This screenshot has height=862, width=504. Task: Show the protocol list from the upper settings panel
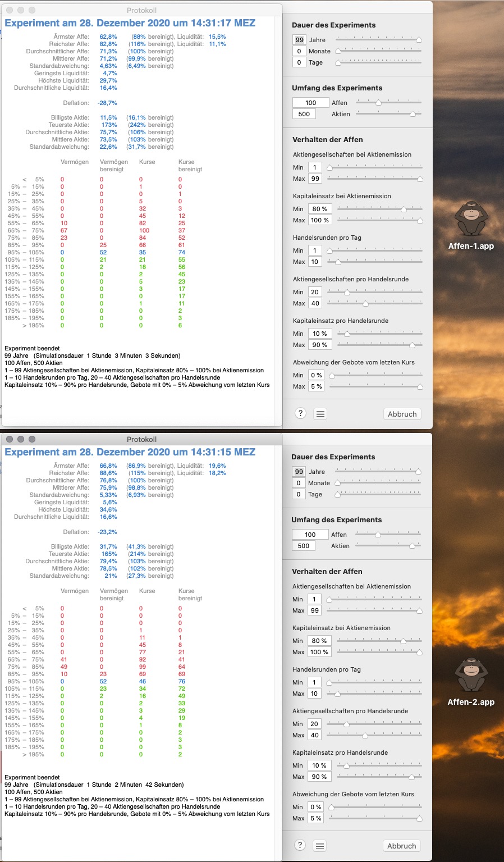(x=320, y=414)
